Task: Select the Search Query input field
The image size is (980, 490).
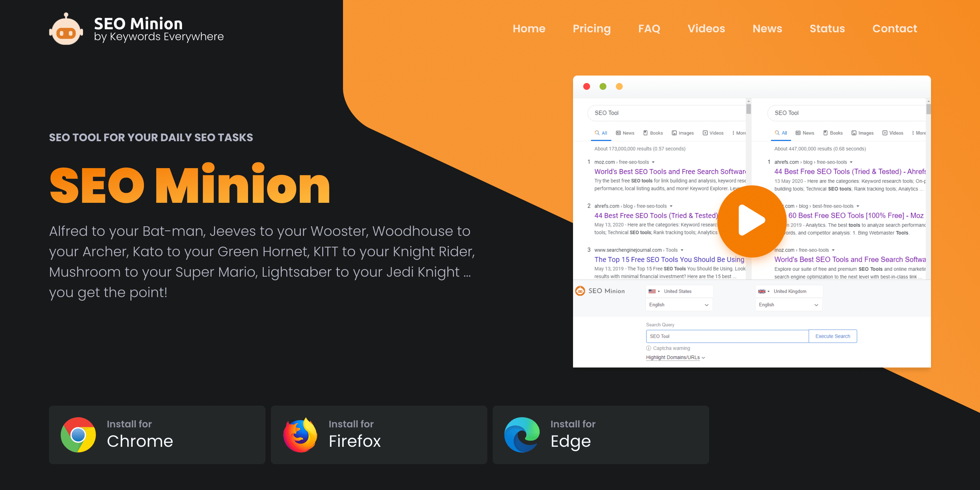Action: (x=727, y=336)
